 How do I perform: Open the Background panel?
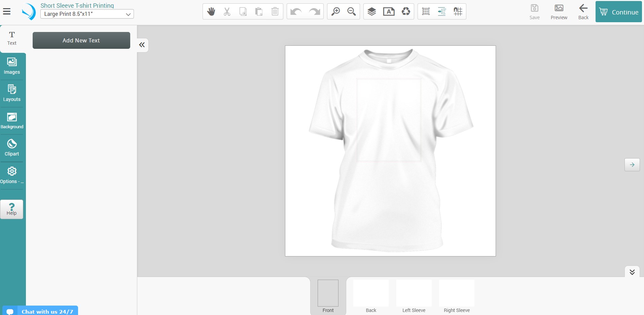pos(12,121)
